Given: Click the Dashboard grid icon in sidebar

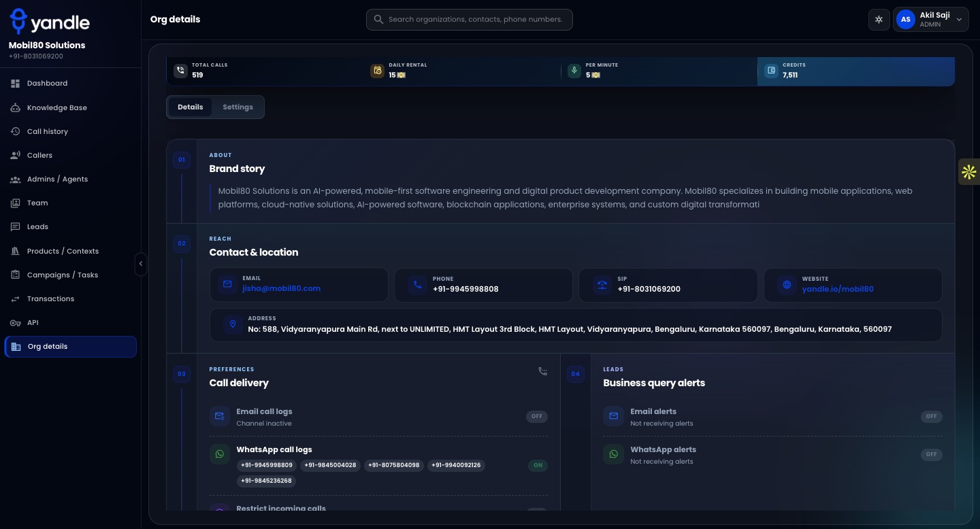Looking at the screenshot, I should (15, 84).
